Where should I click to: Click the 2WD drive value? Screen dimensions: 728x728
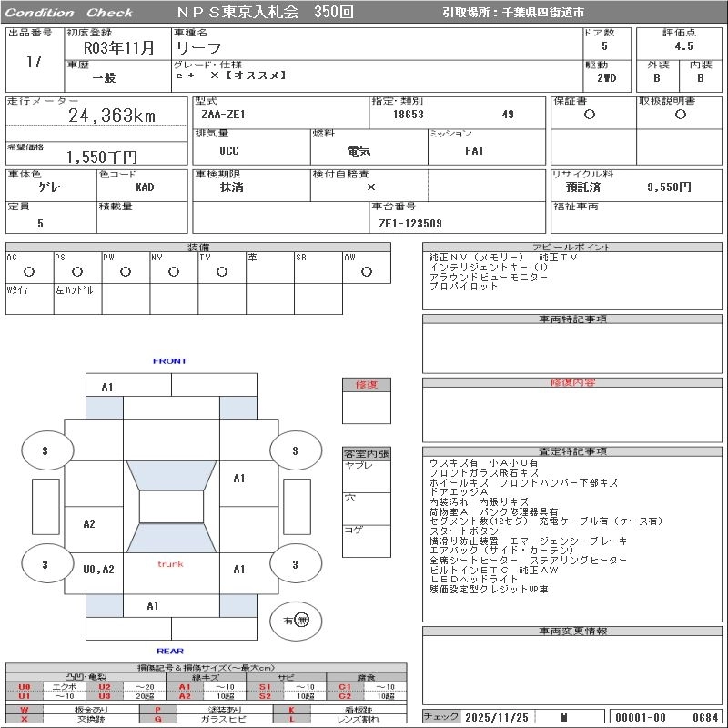(x=606, y=78)
